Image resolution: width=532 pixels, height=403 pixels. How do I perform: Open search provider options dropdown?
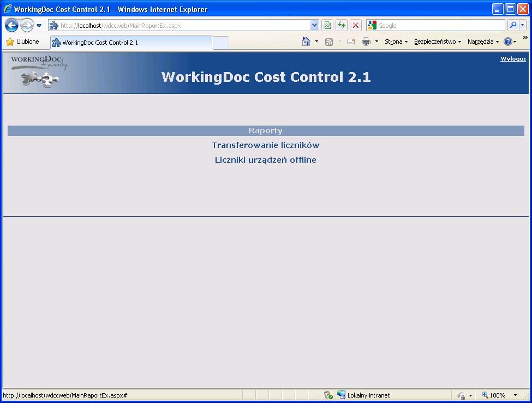(x=523, y=26)
